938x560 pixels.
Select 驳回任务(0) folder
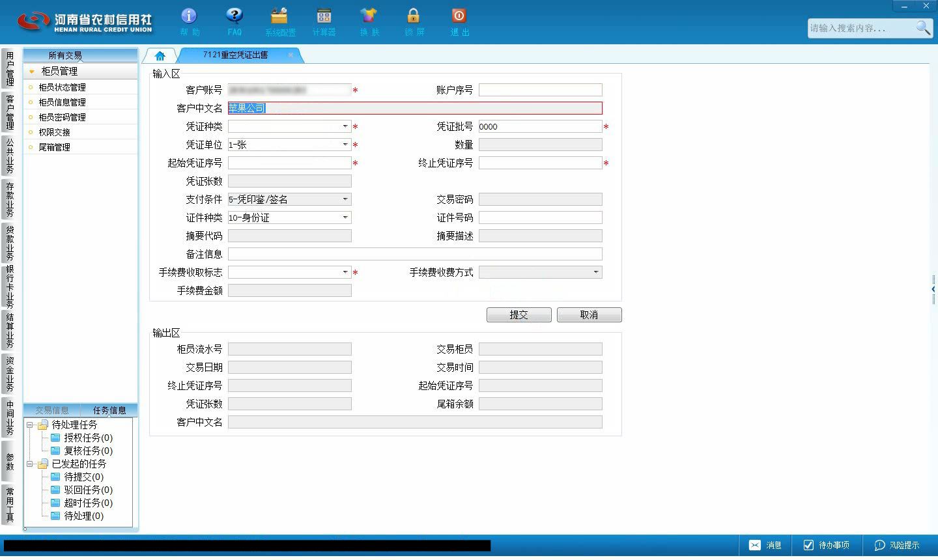point(81,490)
